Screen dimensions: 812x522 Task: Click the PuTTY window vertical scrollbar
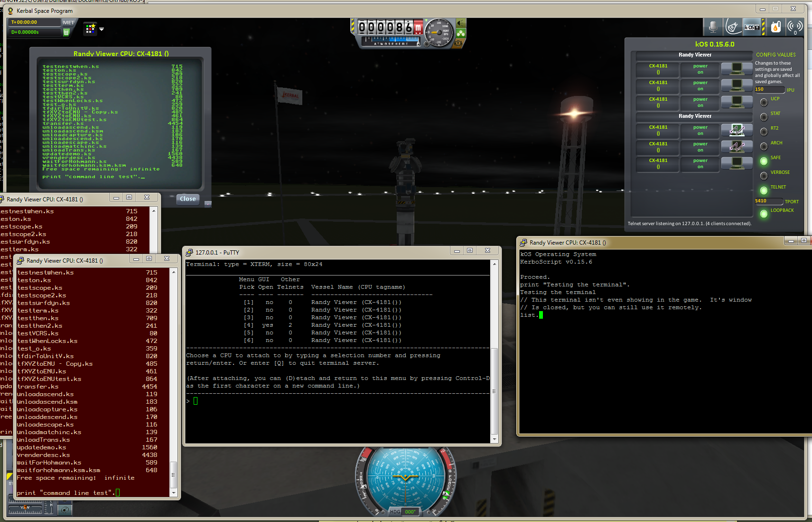point(494,389)
